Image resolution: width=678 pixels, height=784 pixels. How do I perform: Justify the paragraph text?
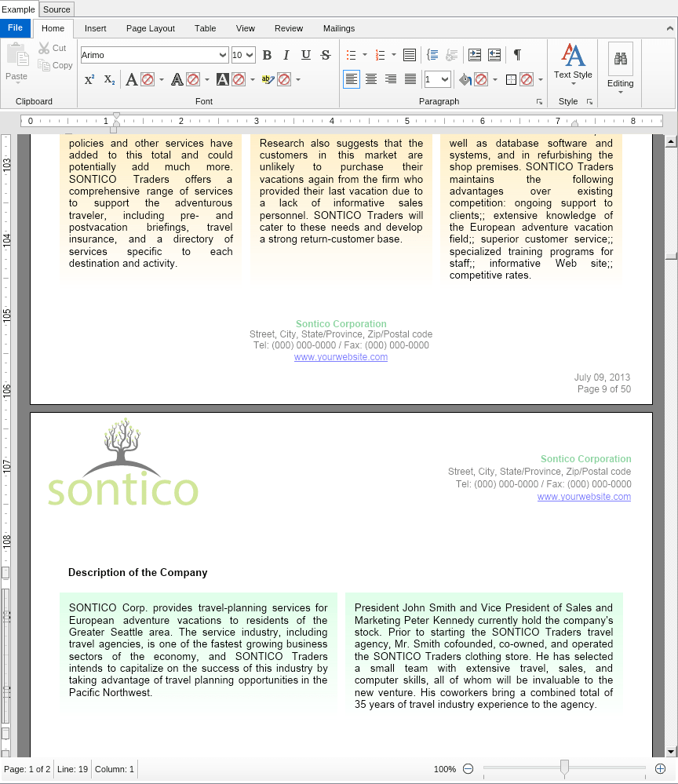tap(410, 79)
